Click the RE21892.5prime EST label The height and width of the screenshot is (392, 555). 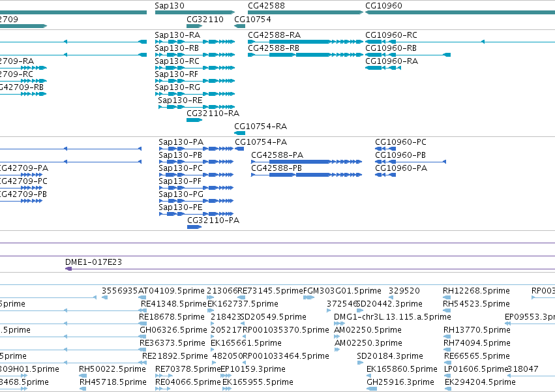tap(175, 356)
